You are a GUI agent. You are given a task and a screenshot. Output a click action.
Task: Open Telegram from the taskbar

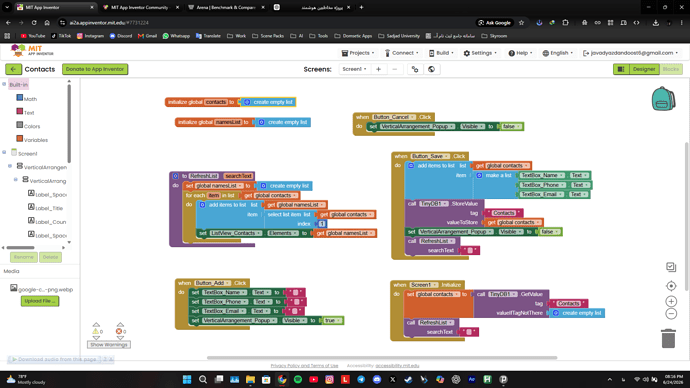click(x=361, y=379)
